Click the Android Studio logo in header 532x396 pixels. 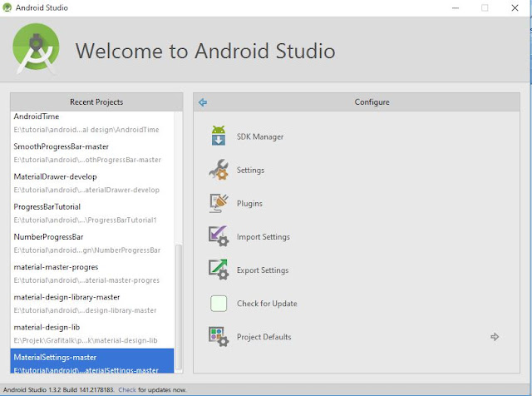pyautogui.click(x=36, y=48)
